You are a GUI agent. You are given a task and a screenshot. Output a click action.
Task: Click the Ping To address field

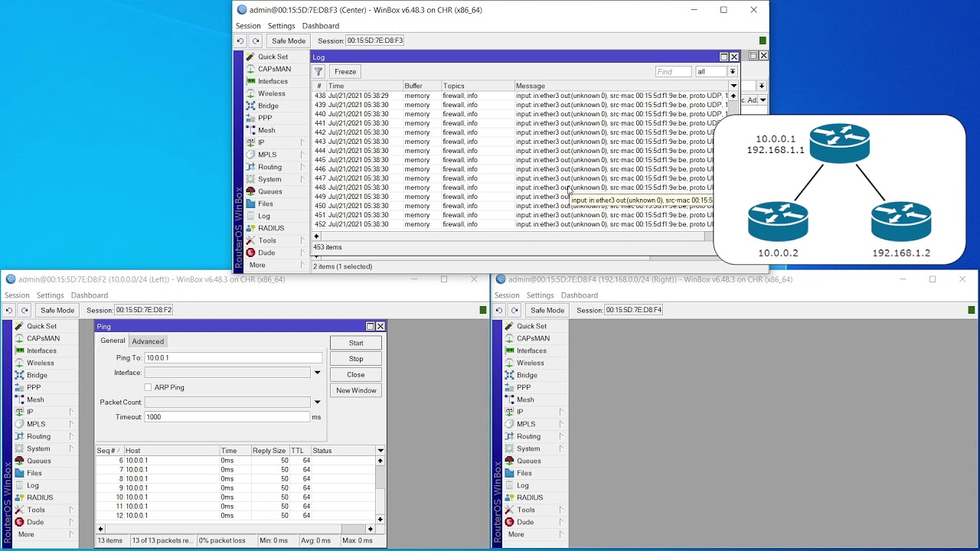pyautogui.click(x=234, y=358)
